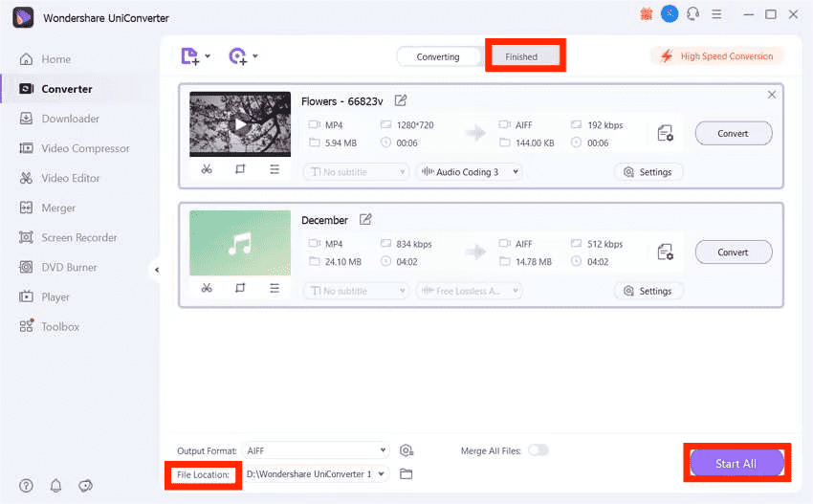This screenshot has height=504, width=813.
Task: Expand the load disc dropdown arrow
Action: (x=255, y=55)
